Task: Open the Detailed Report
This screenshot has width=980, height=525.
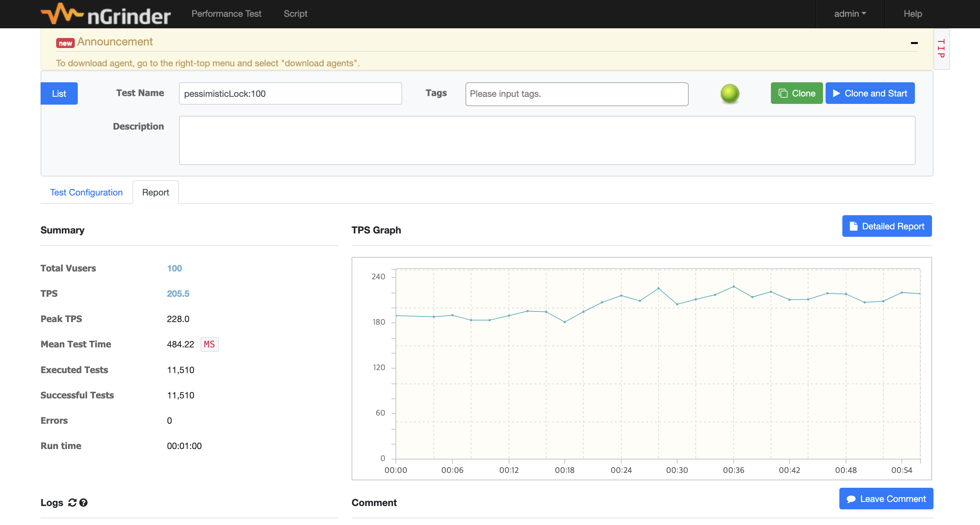Action: click(x=886, y=226)
